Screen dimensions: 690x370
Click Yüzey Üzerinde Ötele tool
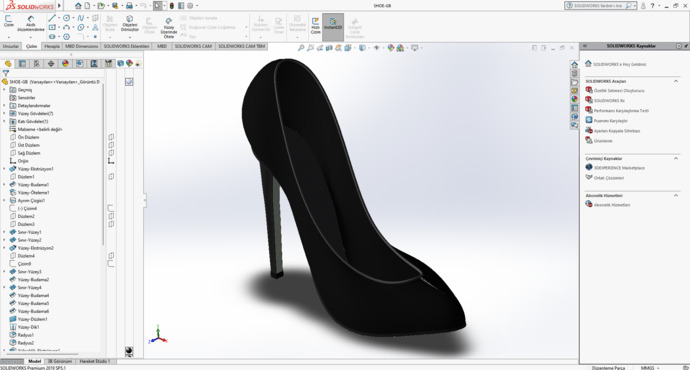(x=169, y=28)
